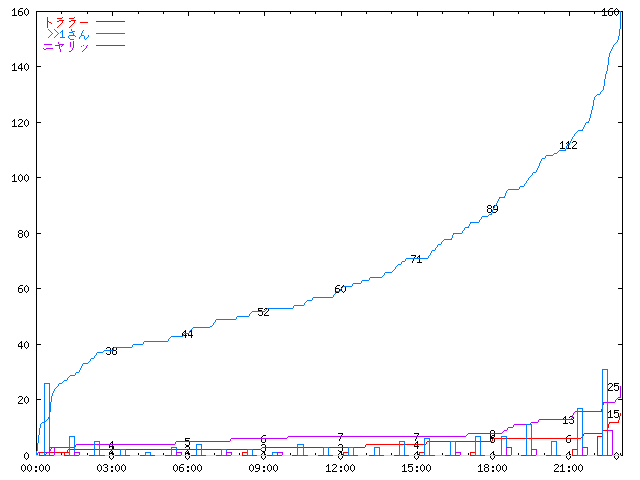Click the data label 52 on blue curve
Viewport: 640px width, 480px height.
[x=263, y=312]
